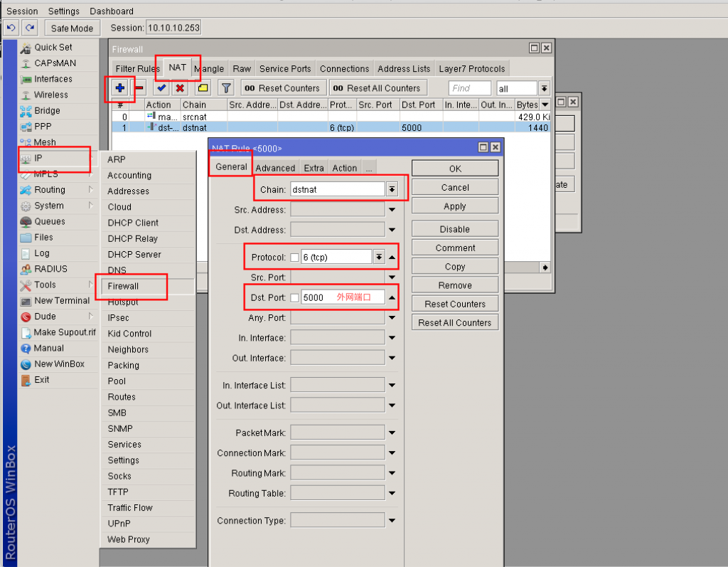Click Disable button in NAT Rule dialog
The width and height of the screenshot is (728, 567).
tap(455, 230)
